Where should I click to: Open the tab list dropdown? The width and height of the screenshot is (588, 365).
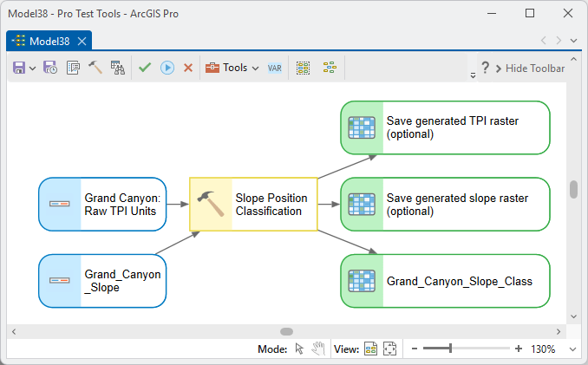573,41
